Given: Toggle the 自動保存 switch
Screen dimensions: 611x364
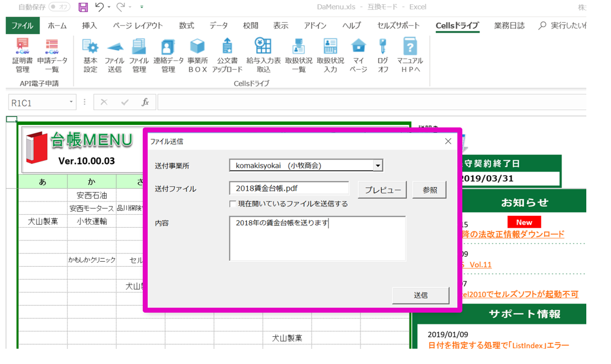Looking at the screenshot, I should coord(60,7).
